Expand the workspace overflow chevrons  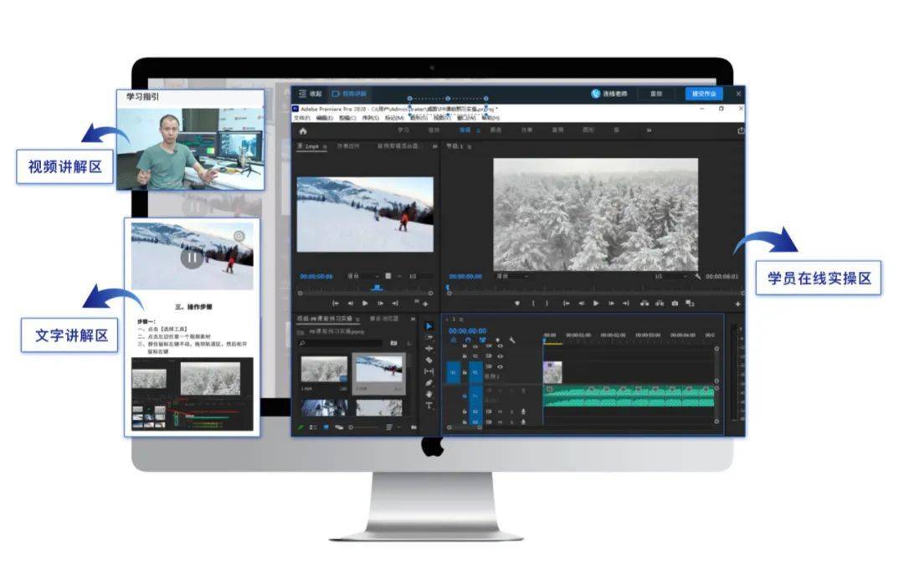click(x=649, y=130)
